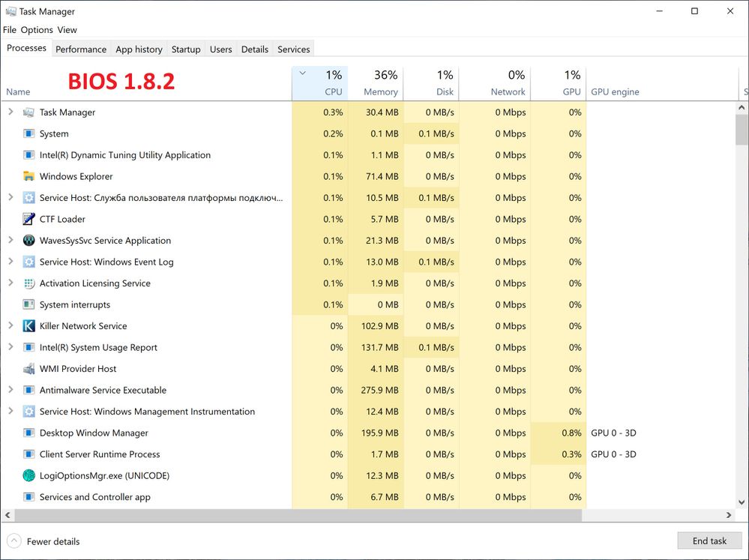
Task: Switch to the Startup tab
Action: click(x=186, y=49)
